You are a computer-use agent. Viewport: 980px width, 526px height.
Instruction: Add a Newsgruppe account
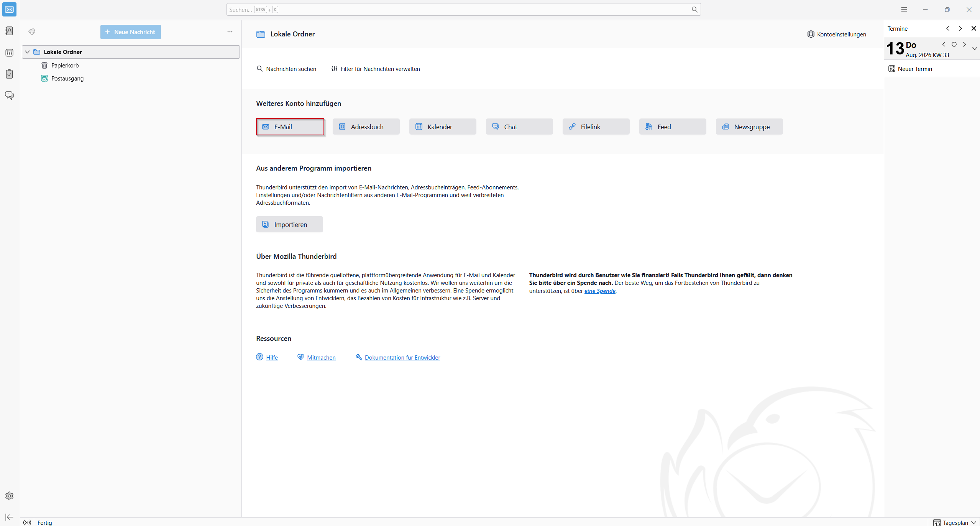pyautogui.click(x=749, y=127)
